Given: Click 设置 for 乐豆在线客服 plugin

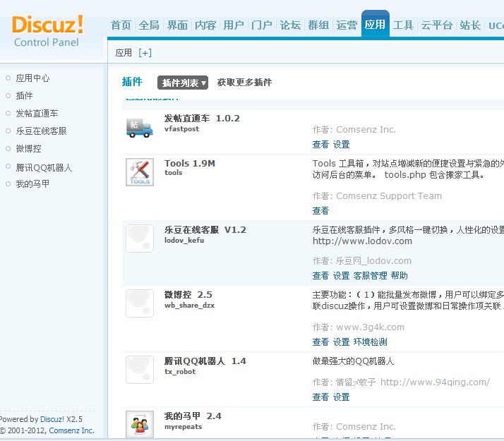Looking at the screenshot, I should [341, 276].
